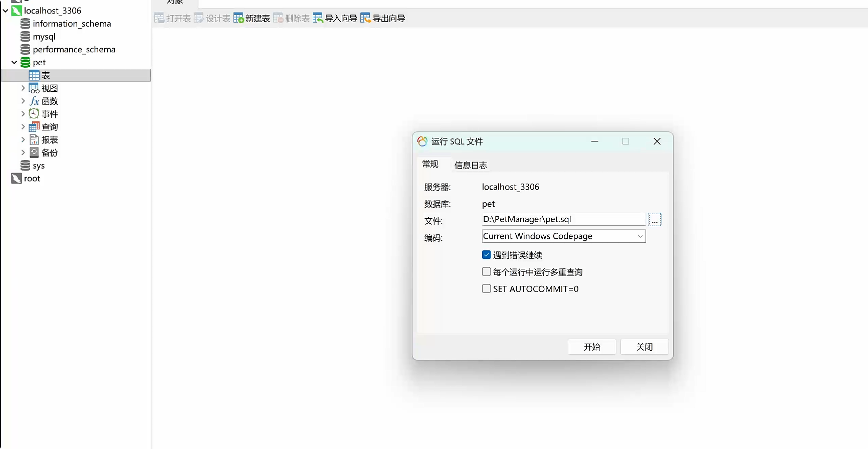Open the Export Wizard (导出向导) icon
This screenshot has height=449, width=868.
coord(365,19)
